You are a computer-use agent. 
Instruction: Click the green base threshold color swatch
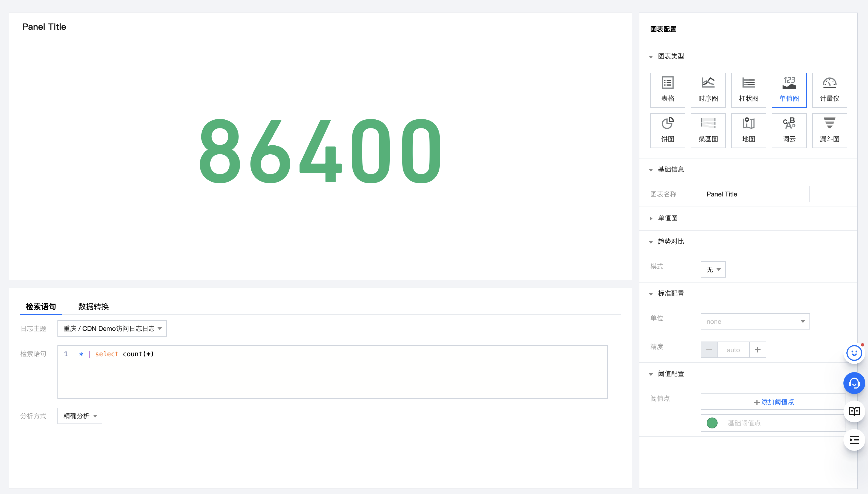click(x=712, y=423)
